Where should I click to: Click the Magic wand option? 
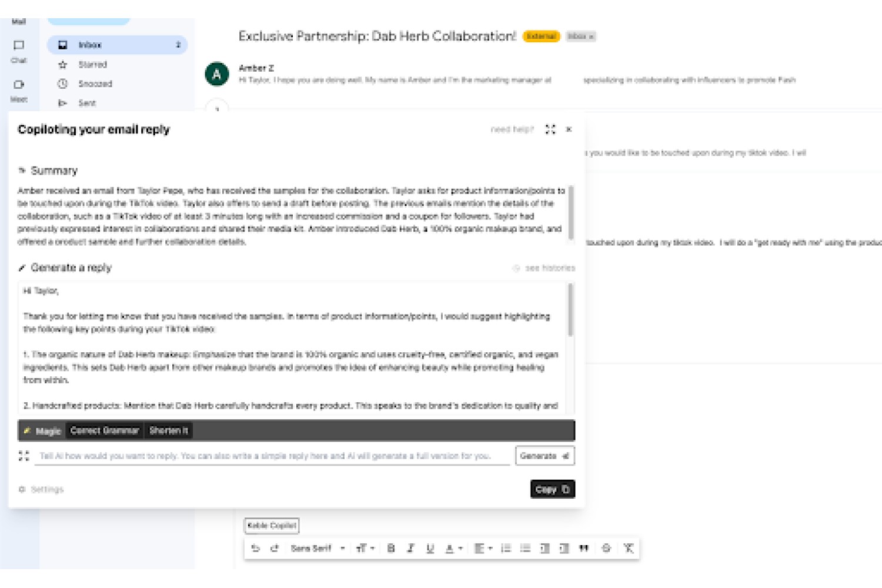(42, 431)
